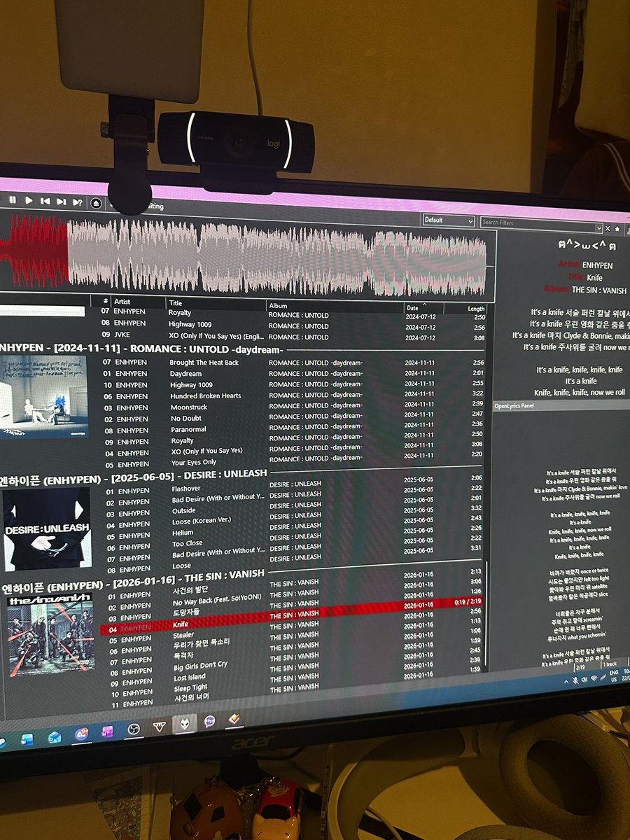Screen dimensions: 630x840
Task: Click the OpenLyrics Panel title bar
Action: click(x=560, y=405)
